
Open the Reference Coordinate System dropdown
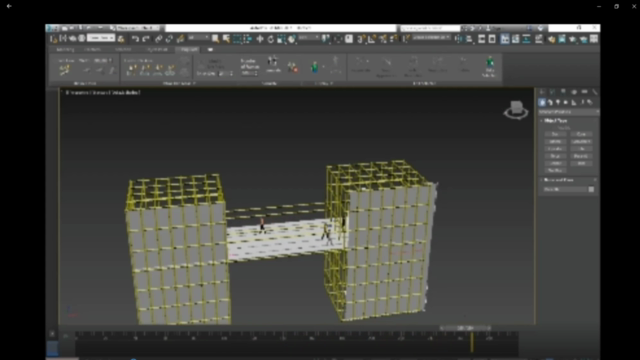(309, 38)
